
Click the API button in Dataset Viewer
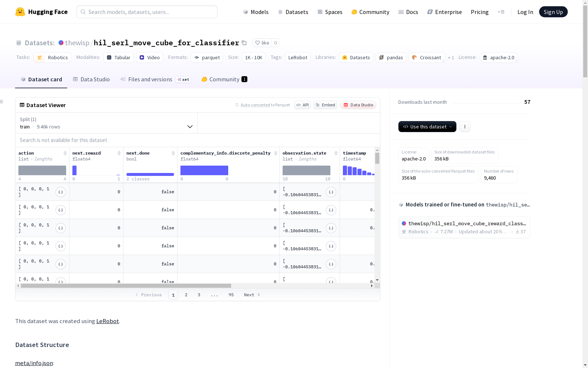(x=302, y=105)
